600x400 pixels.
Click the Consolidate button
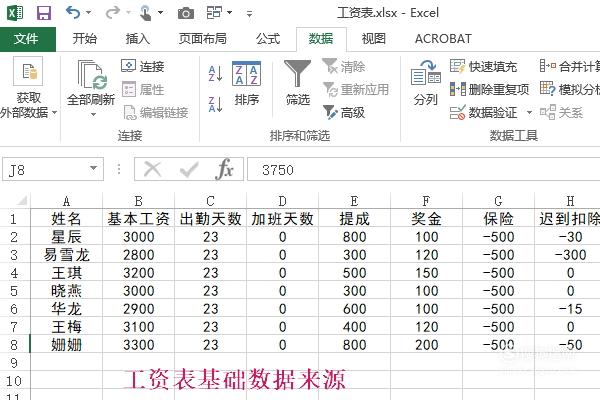click(569, 66)
